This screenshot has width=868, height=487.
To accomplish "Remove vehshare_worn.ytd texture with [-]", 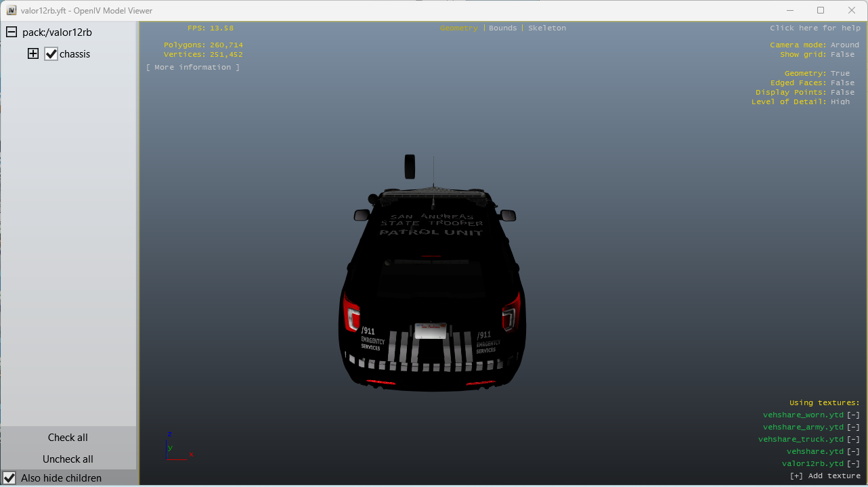I will (853, 415).
